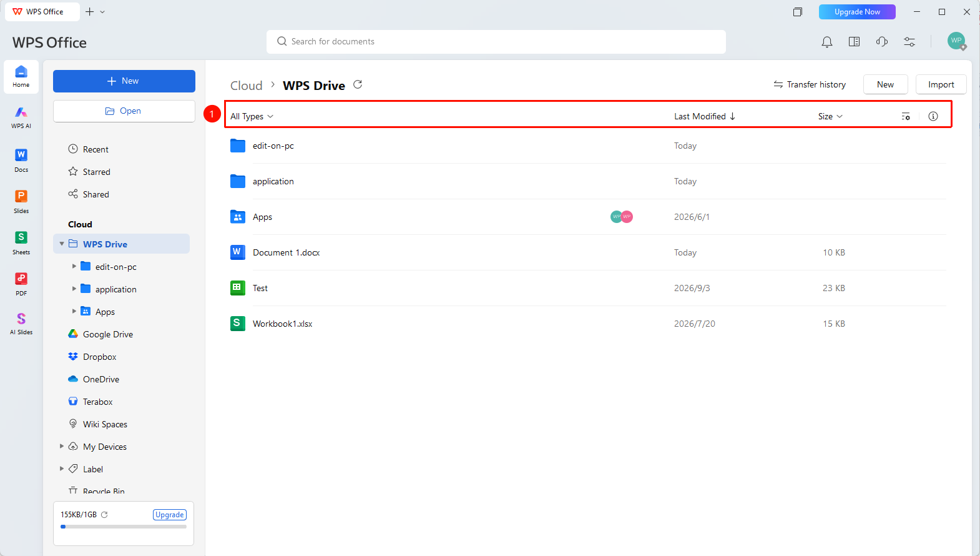Click the Cloud breadcrumb
Viewport: 980px width, 556px height.
[247, 86]
